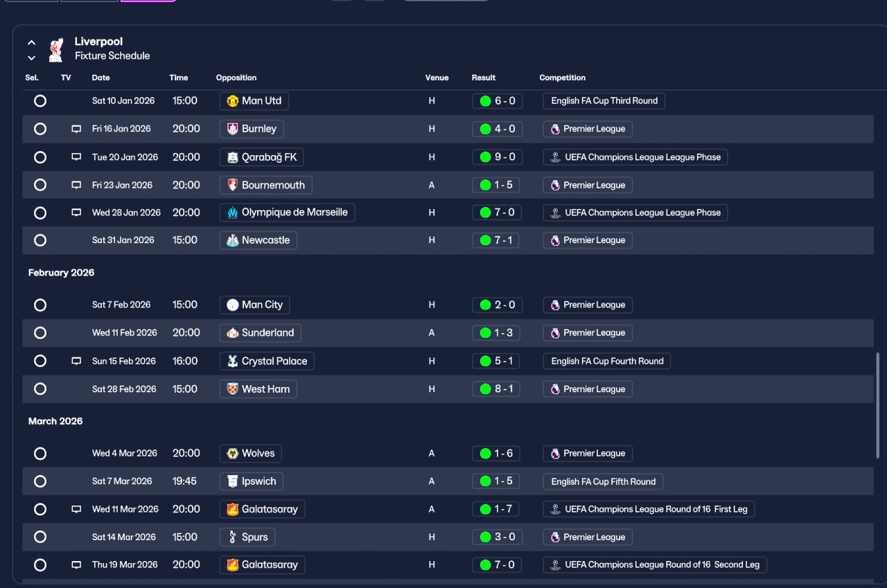Select the Bournemouth fixture radio button
Viewport: 887px width, 588px height.
point(40,185)
